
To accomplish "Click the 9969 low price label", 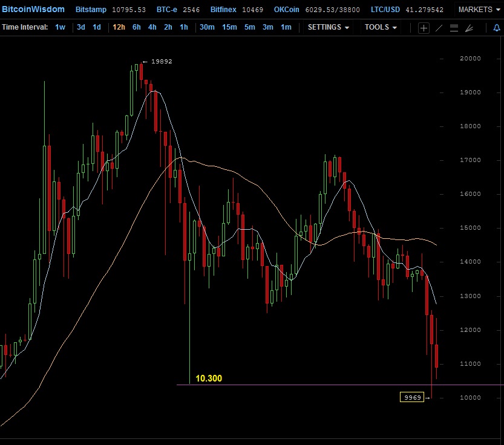I will pos(412,397).
